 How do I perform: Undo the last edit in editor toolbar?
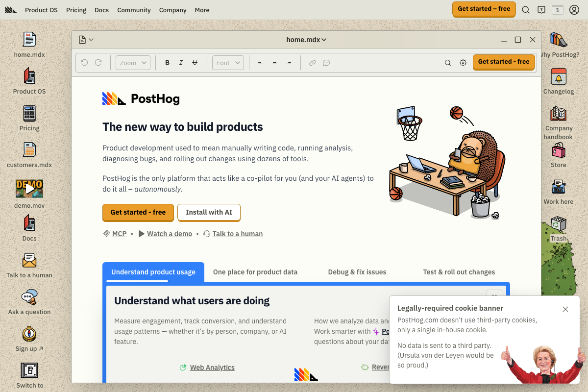pyautogui.click(x=85, y=63)
